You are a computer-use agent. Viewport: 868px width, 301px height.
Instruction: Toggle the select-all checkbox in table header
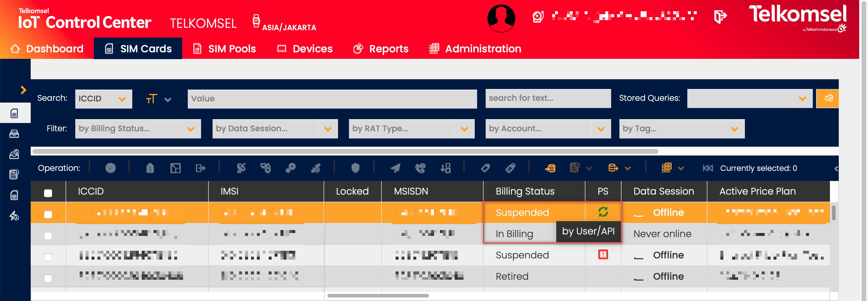[48, 193]
